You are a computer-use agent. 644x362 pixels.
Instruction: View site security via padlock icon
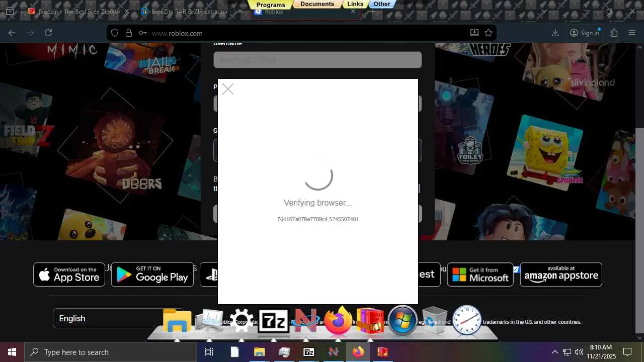(129, 33)
